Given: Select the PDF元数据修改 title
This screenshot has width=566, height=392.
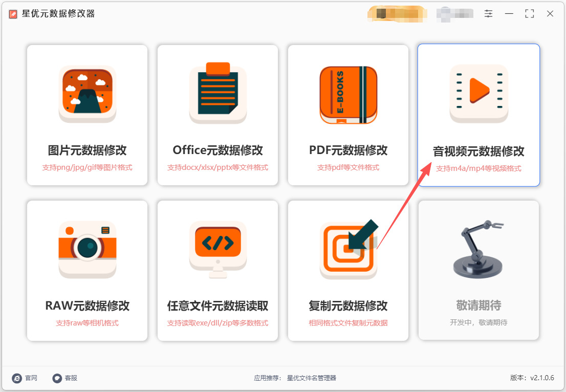Looking at the screenshot, I should coord(349,150).
